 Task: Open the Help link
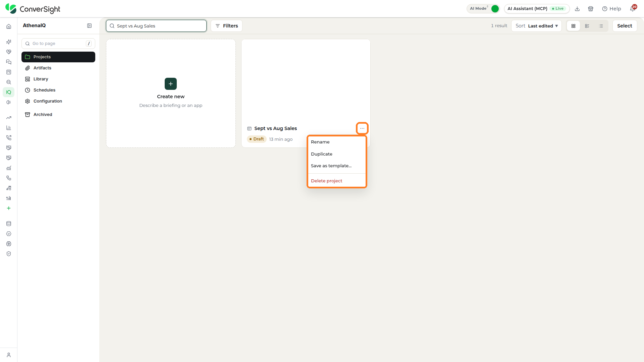tap(611, 9)
